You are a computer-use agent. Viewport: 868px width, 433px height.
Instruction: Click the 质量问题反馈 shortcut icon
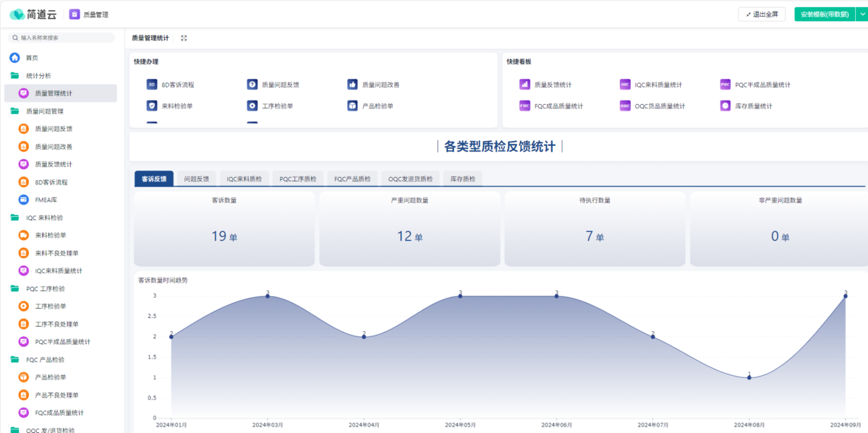point(252,85)
